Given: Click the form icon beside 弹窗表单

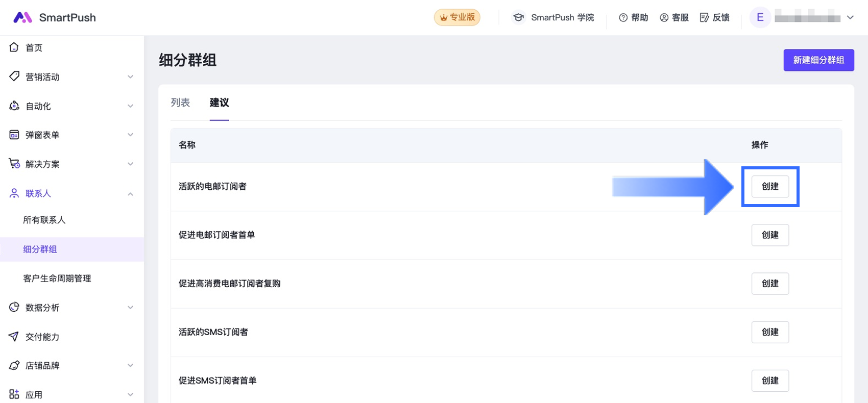Looking at the screenshot, I should (14, 135).
